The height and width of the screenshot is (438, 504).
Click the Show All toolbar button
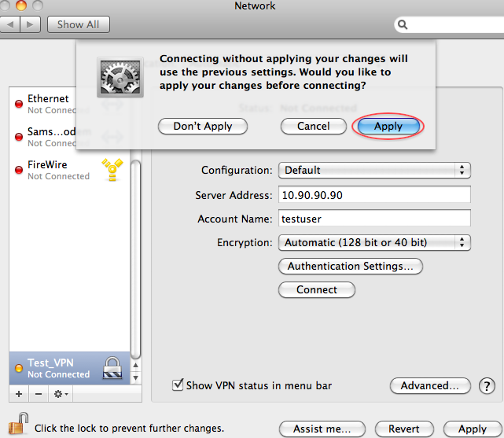[78, 24]
